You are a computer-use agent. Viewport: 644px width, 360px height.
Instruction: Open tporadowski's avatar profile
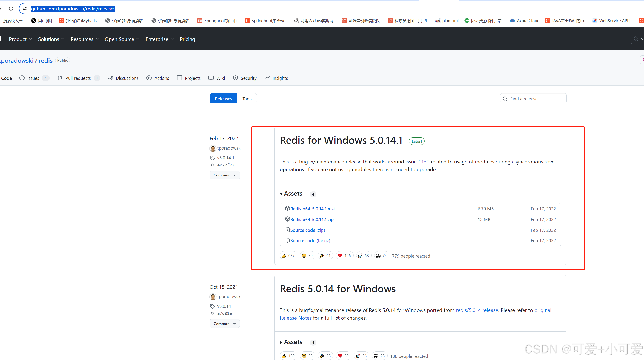click(x=213, y=148)
